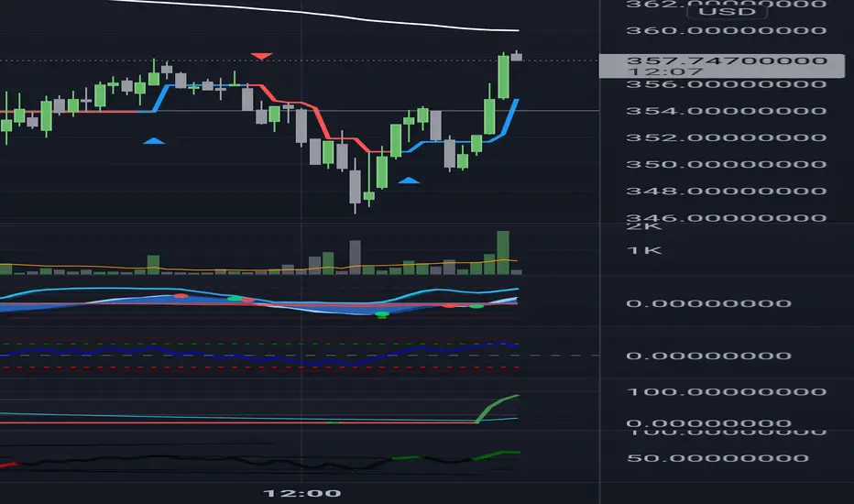Click the 350.00000000 price axis label
Screen dimensions: 854x504
coord(727,165)
